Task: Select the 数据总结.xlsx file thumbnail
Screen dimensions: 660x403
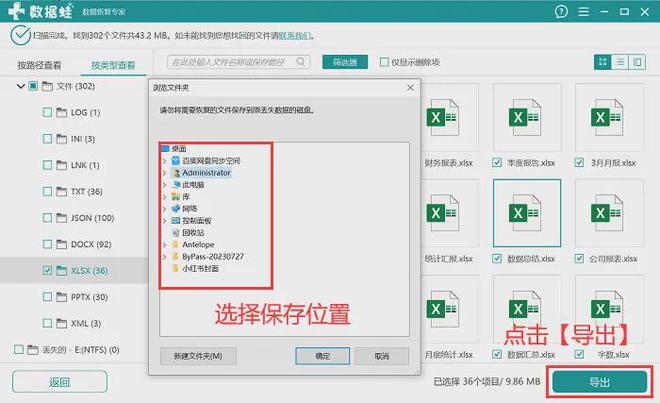Action: (527, 213)
